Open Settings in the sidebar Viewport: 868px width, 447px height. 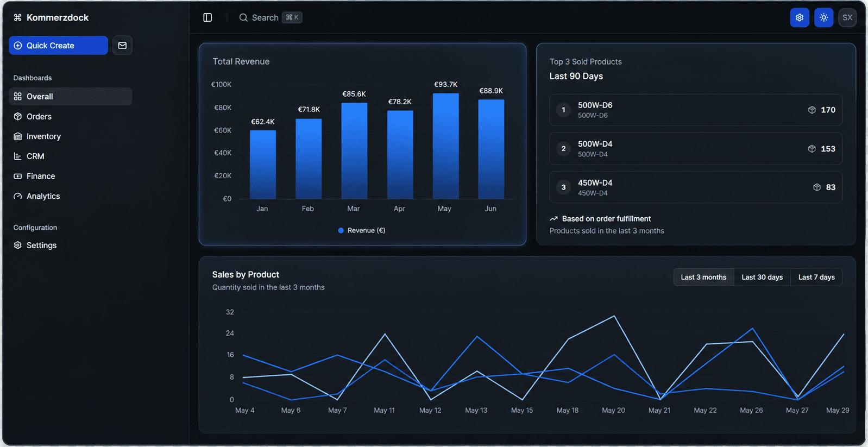70,245
